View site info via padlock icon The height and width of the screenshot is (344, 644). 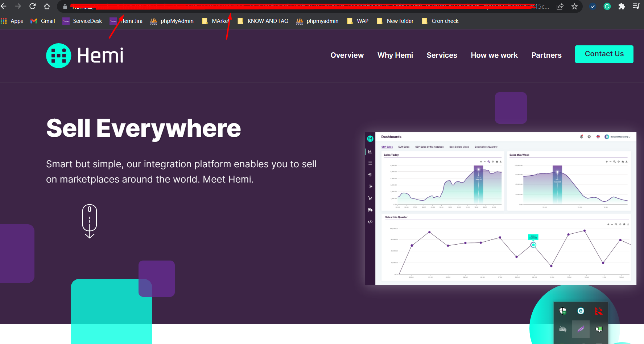point(65,7)
